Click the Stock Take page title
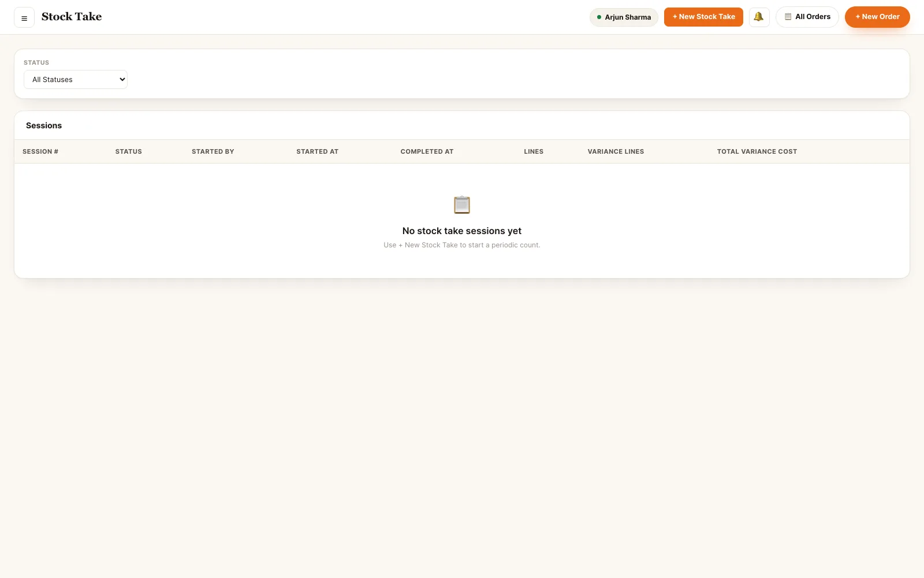Image resolution: width=924 pixels, height=578 pixels. pyautogui.click(x=72, y=17)
